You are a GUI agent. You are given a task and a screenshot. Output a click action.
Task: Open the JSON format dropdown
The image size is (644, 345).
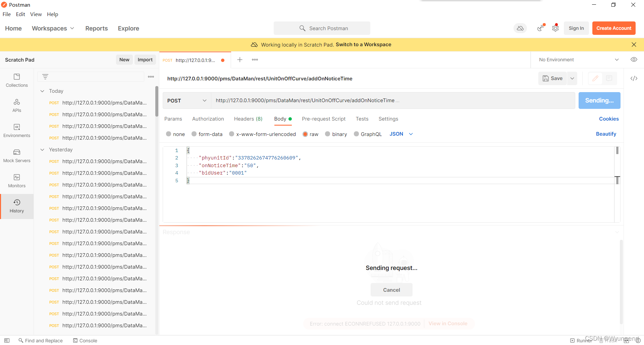(x=401, y=134)
